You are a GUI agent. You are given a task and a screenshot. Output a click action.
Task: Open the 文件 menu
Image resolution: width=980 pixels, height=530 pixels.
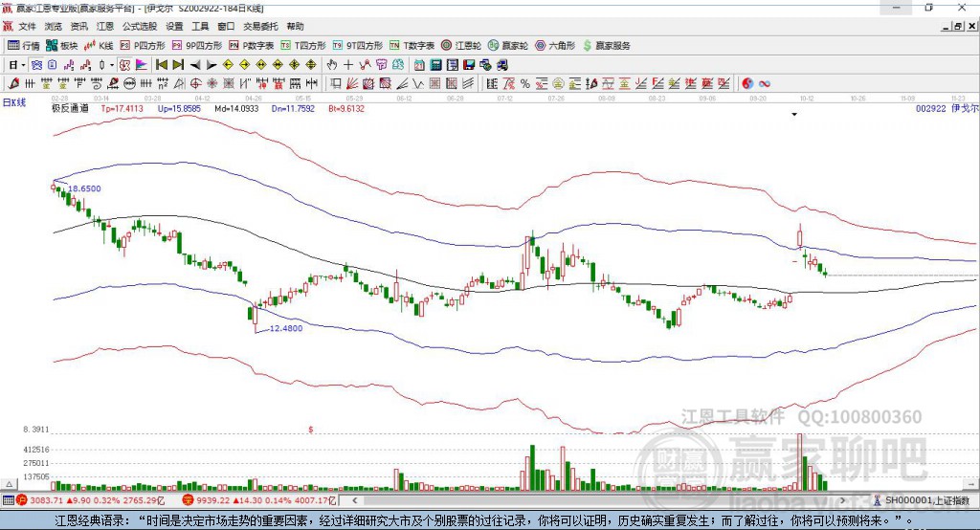click(x=27, y=26)
